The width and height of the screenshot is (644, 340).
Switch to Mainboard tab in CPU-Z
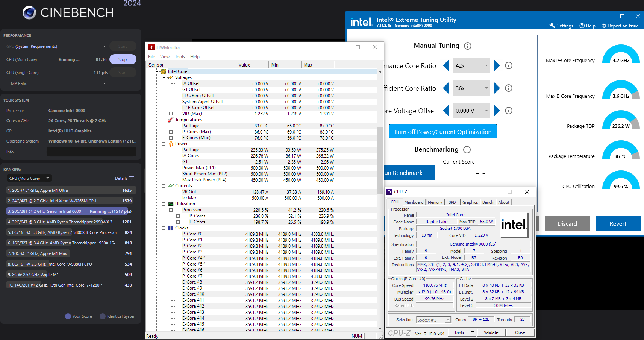click(414, 202)
